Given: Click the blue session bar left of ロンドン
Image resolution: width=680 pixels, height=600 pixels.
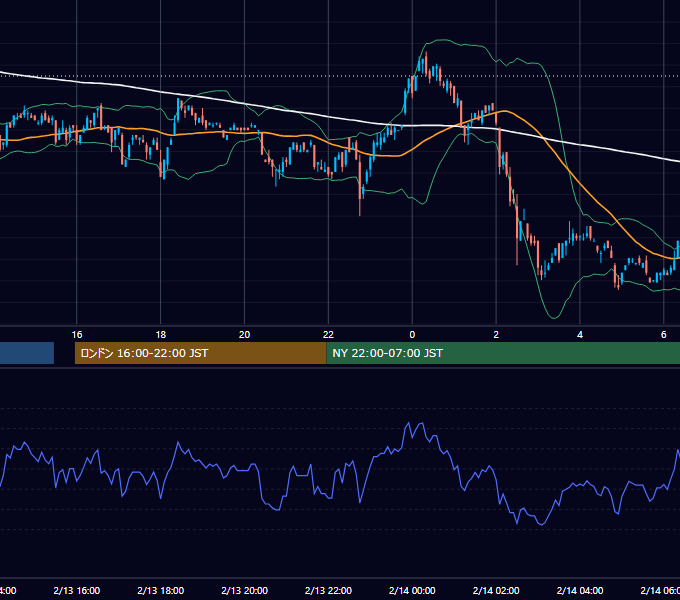Looking at the screenshot, I should [x=27, y=353].
